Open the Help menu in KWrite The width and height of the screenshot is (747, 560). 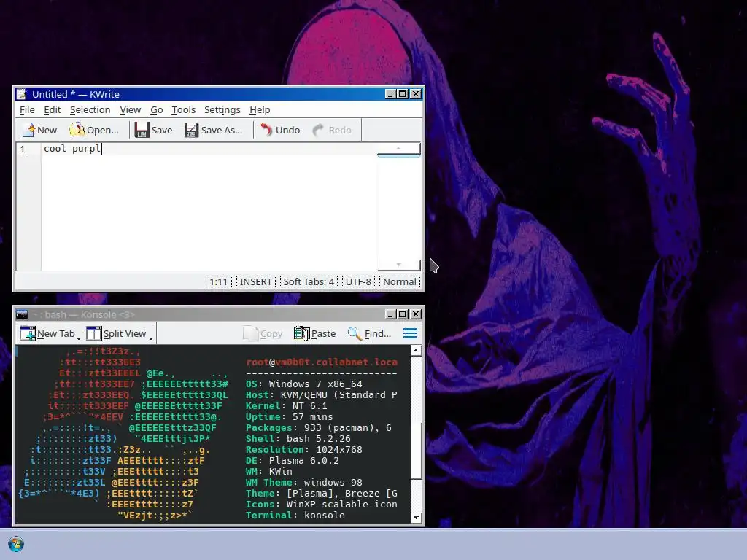(260, 109)
